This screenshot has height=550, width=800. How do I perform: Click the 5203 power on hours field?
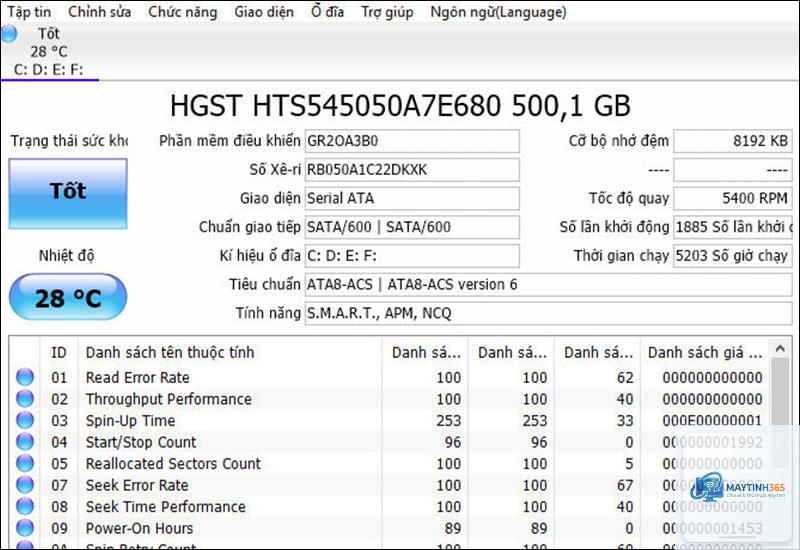click(x=733, y=256)
